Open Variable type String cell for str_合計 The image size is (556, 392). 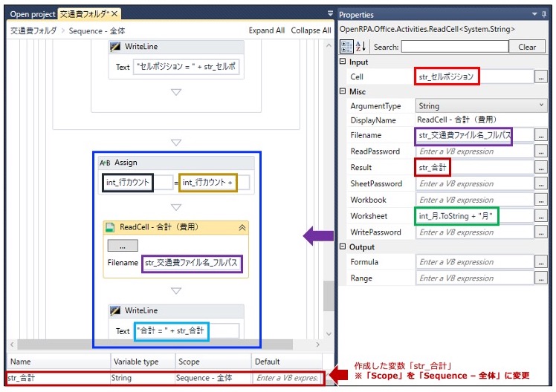[x=143, y=378]
